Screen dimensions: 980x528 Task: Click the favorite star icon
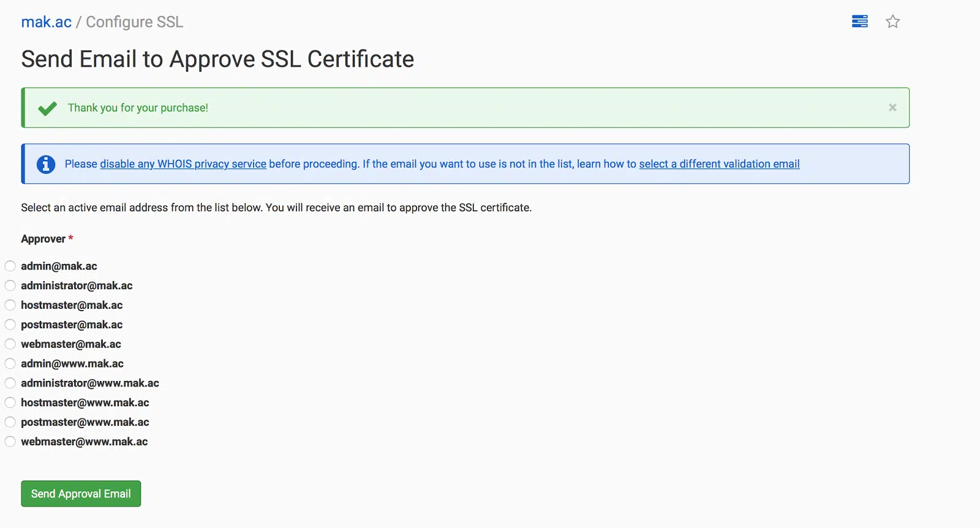point(892,21)
